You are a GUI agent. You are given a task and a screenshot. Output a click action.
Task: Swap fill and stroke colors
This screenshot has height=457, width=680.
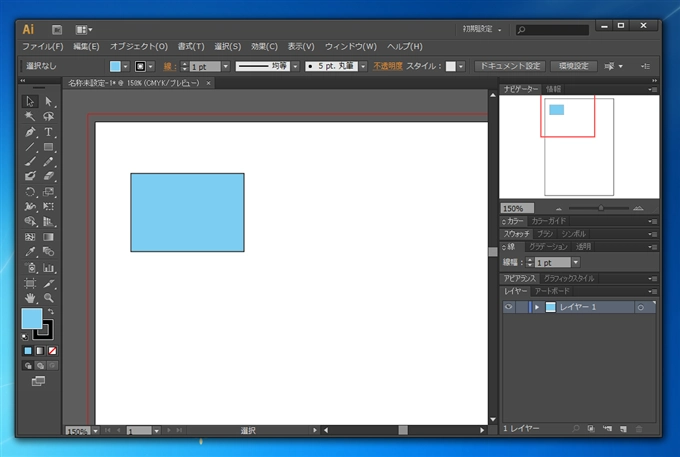(51, 311)
